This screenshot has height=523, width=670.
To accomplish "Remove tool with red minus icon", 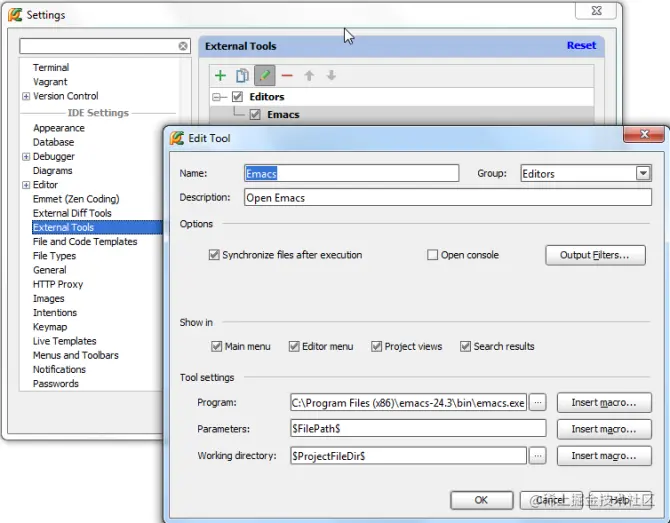I will click(287, 76).
